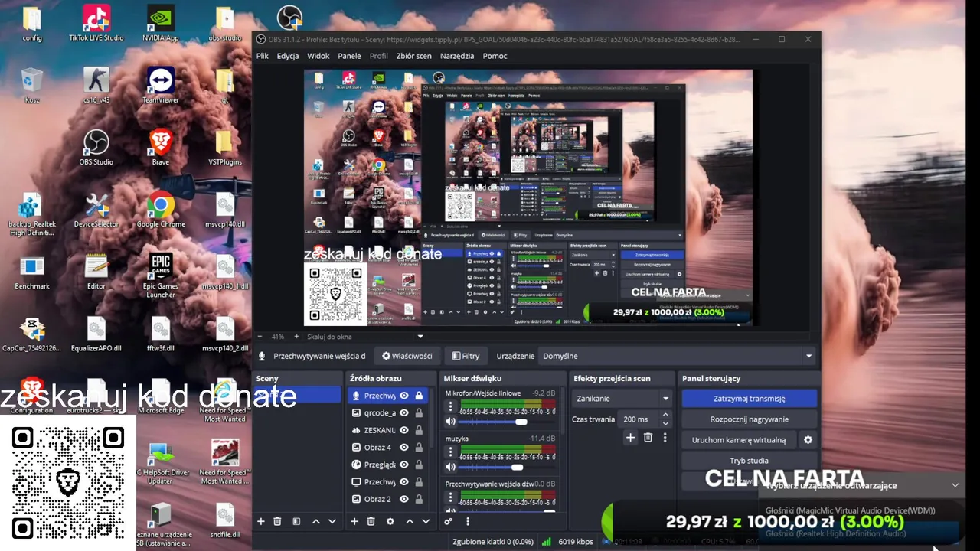Zoom out preview with minus icon
This screenshot has height=551, width=980.
click(x=260, y=337)
